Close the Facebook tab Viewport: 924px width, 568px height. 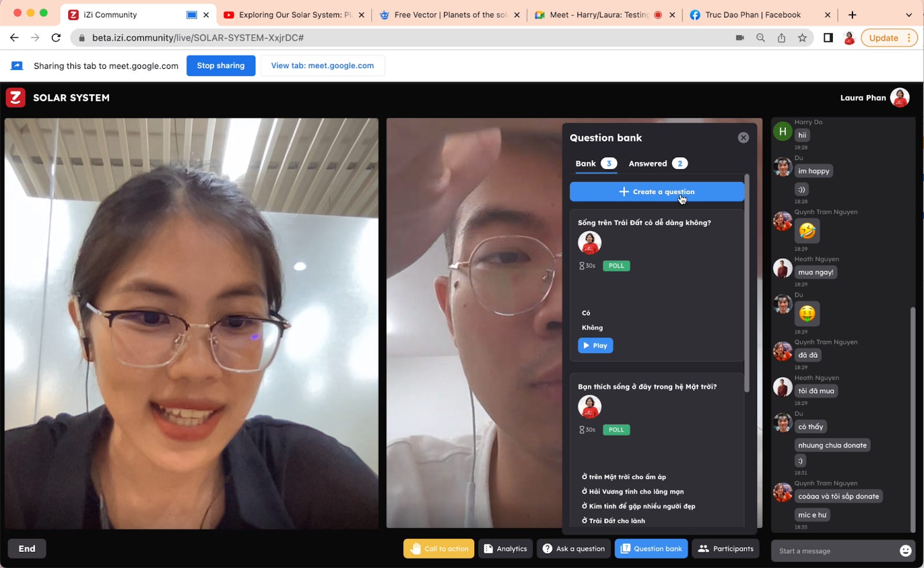pyautogui.click(x=828, y=15)
